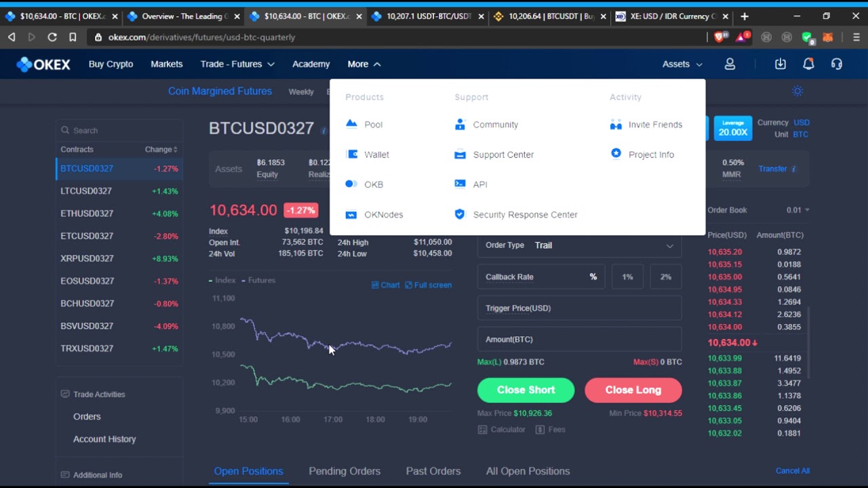Viewport: 868px width, 488px height.
Task: Select OKB in Products menu
Action: [364, 184]
